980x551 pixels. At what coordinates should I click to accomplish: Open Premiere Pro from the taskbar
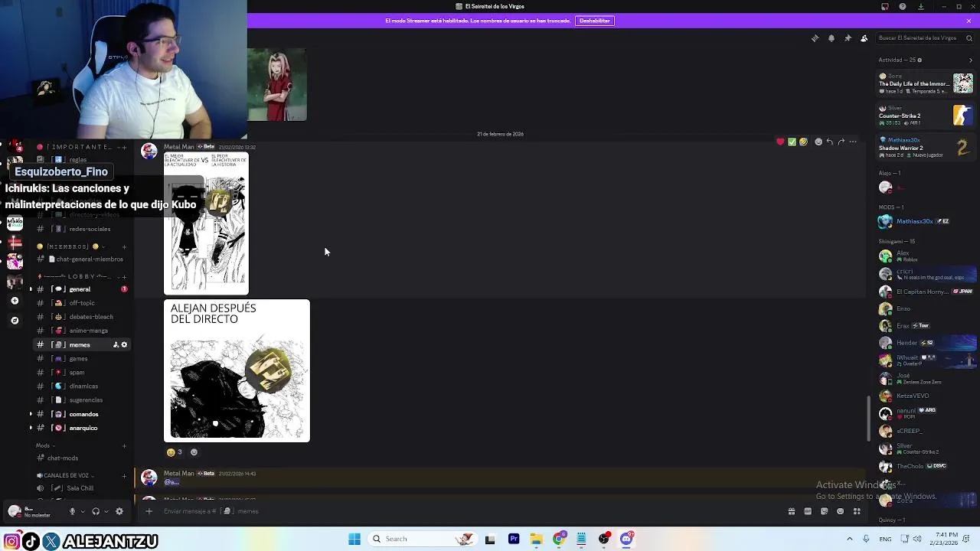pos(514,539)
